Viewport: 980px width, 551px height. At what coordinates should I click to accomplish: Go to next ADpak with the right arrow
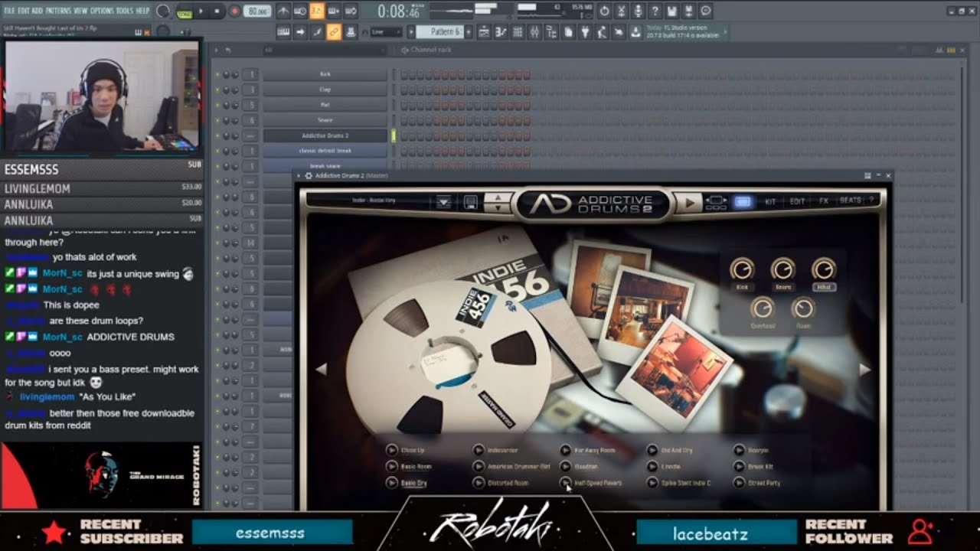click(x=865, y=369)
